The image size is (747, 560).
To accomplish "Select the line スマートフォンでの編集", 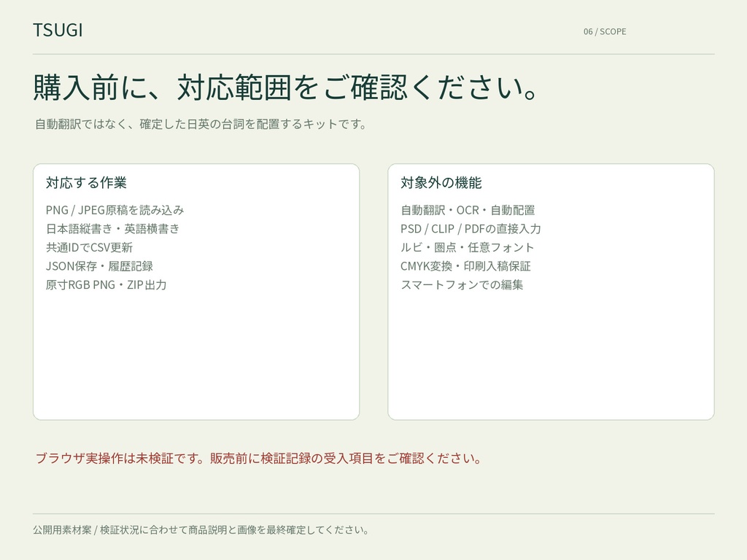I will [x=462, y=285].
